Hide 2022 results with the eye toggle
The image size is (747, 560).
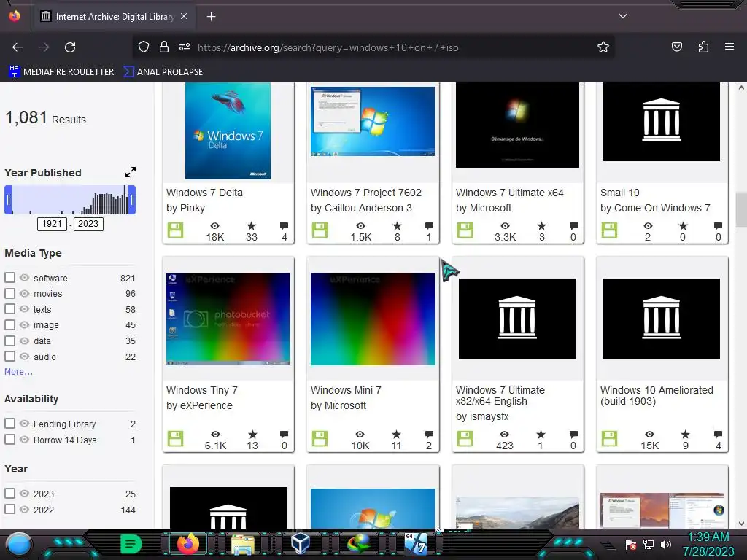click(x=24, y=510)
